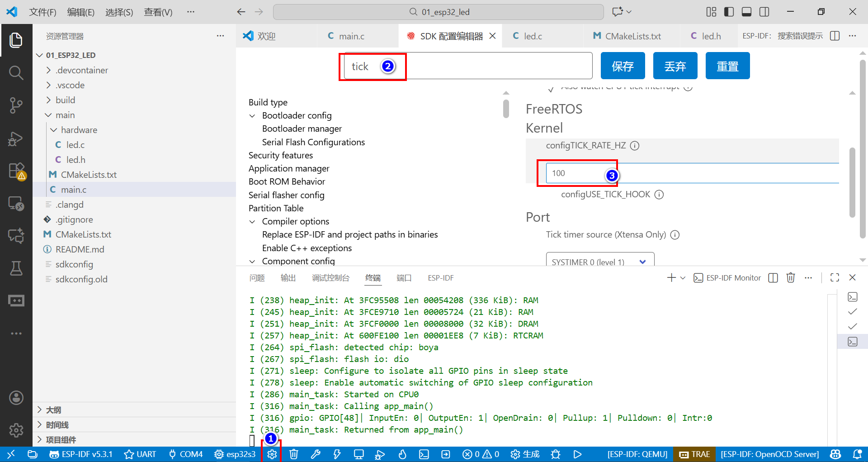Viewport: 868px width, 462px height.
Task: Open Manage settings gear in activity bar
Action: [16, 430]
